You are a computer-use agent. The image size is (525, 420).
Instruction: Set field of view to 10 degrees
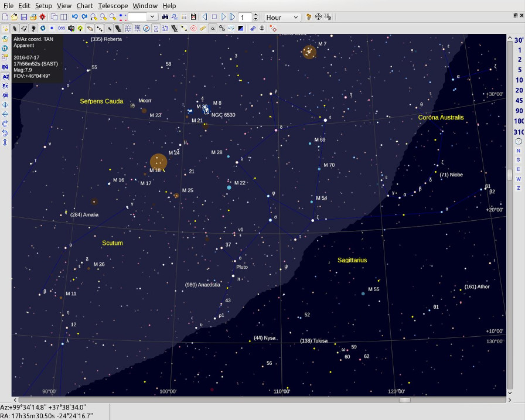click(x=519, y=80)
